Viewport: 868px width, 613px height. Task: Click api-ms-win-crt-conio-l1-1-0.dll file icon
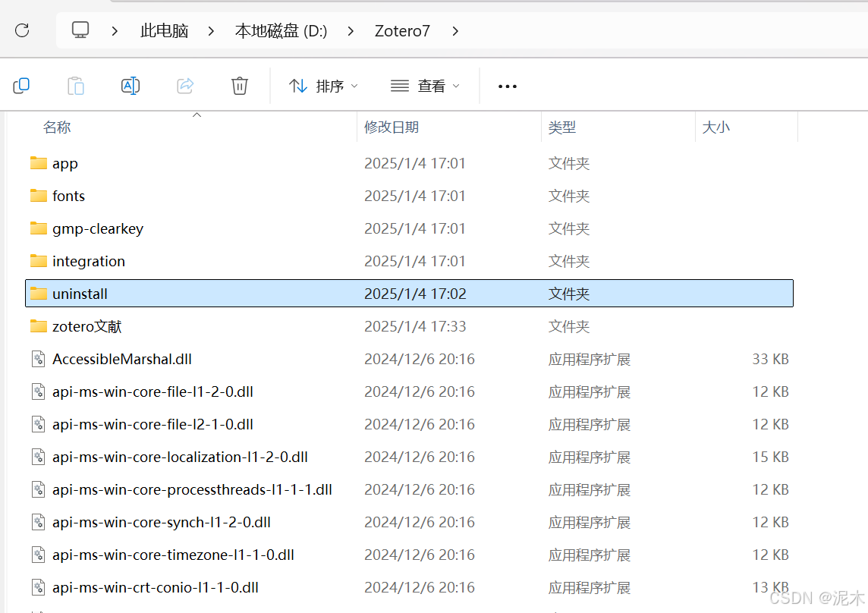click(38, 587)
